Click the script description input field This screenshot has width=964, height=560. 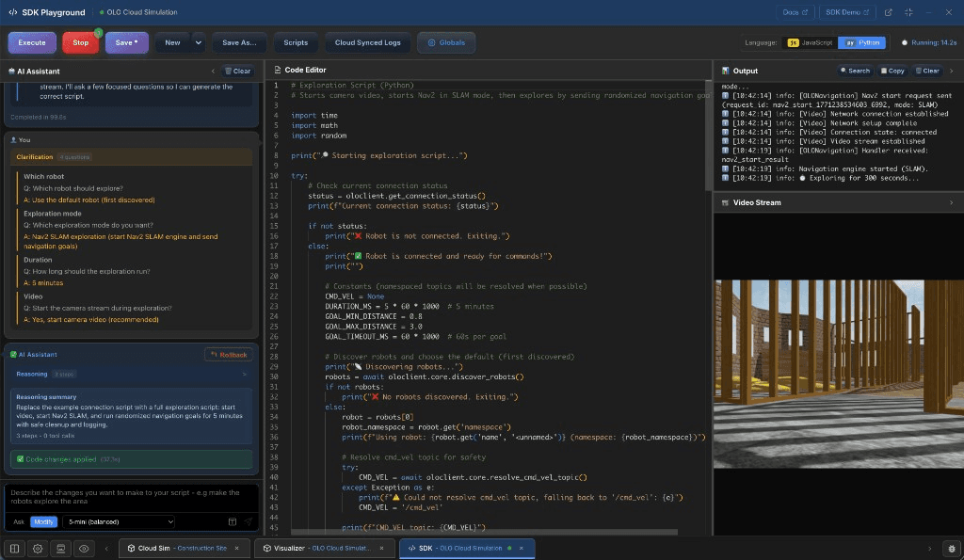pyautogui.click(x=132, y=496)
